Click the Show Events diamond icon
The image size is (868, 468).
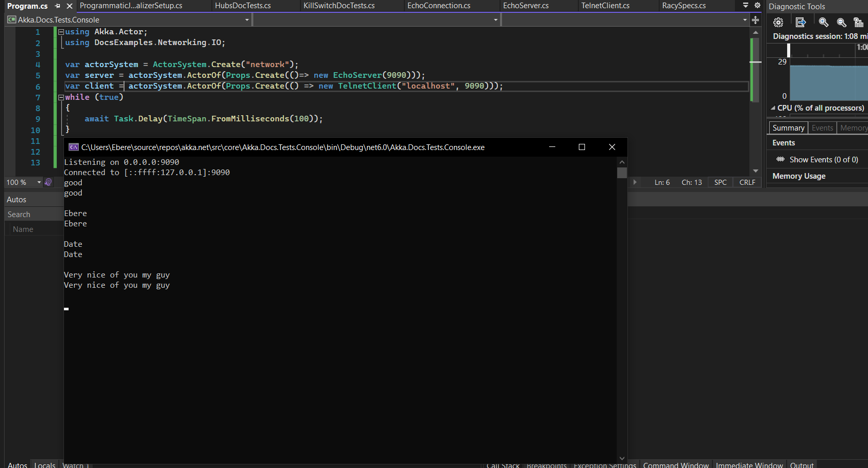click(x=780, y=159)
